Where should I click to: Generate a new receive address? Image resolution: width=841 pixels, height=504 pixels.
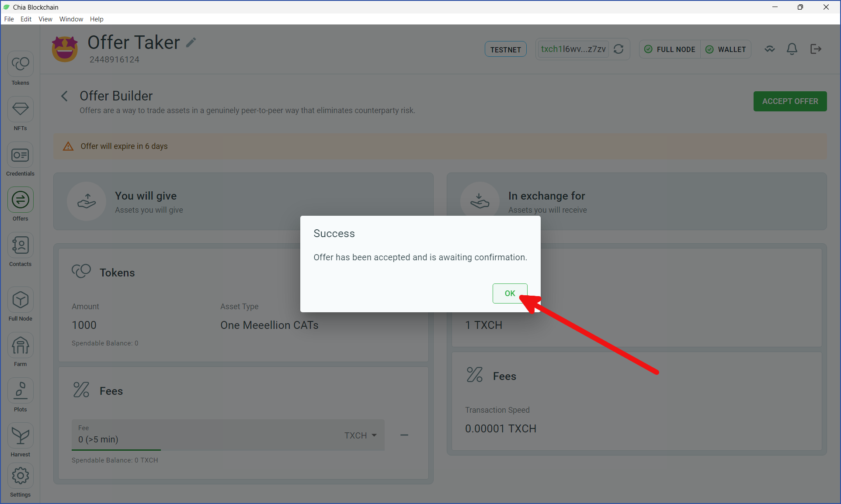tap(619, 49)
